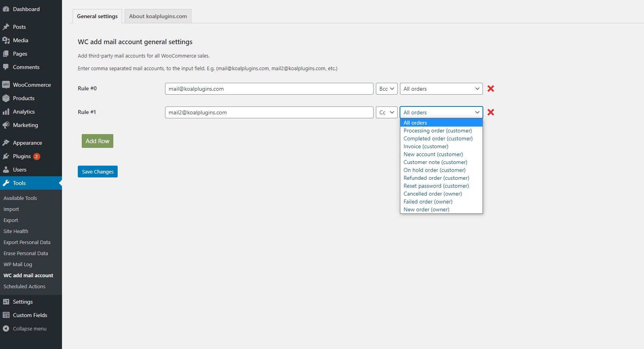644x349 pixels.
Task: Click the Pages icon in sidebar
Action: coord(6,54)
